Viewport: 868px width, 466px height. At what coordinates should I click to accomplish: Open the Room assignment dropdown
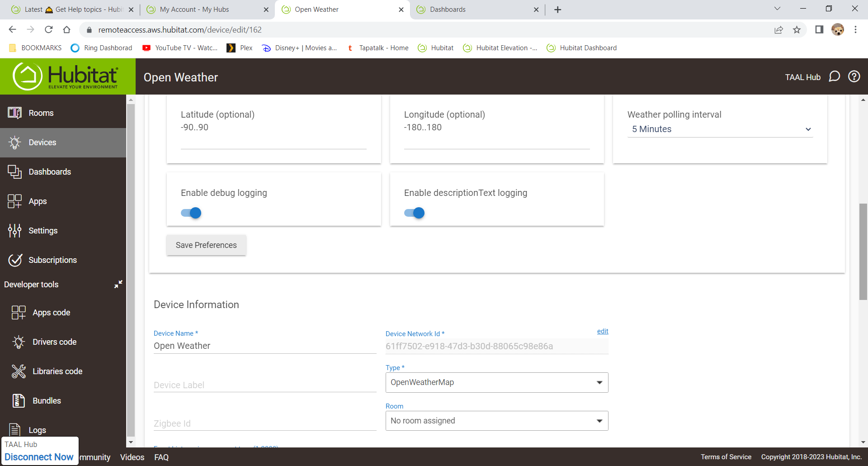(496, 421)
